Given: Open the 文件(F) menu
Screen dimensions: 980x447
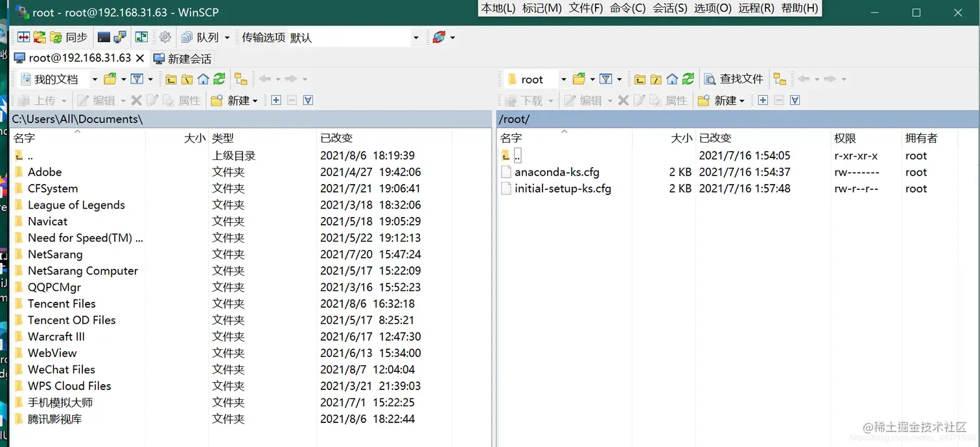Looking at the screenshot, I should [586, 8].
